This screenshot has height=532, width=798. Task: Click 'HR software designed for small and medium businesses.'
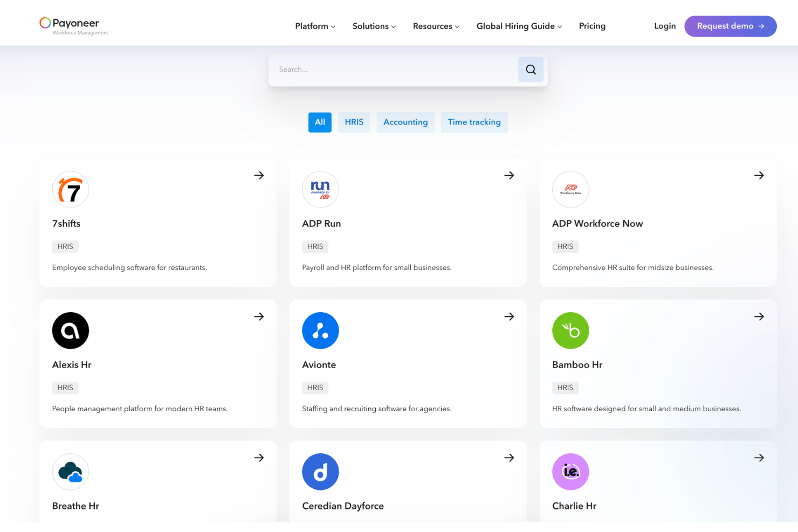[646, 409]
